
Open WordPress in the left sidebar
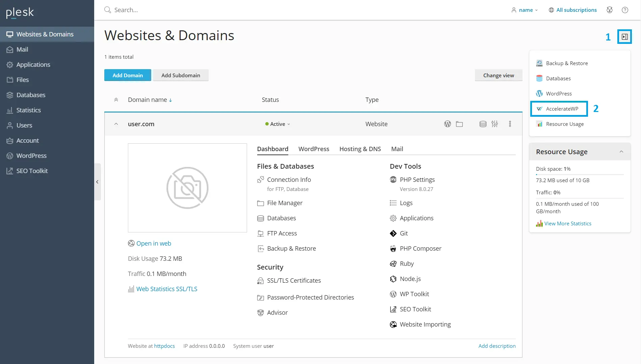point(47,156)
